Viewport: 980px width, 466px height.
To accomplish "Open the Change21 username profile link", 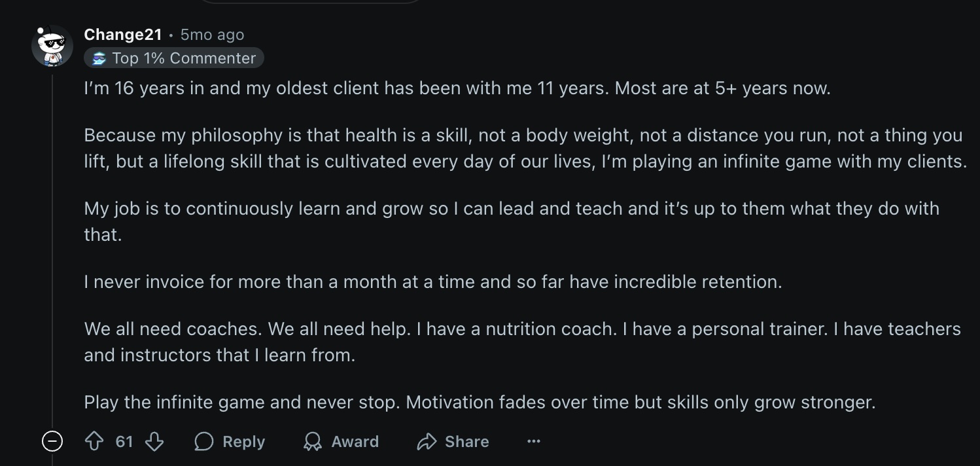I will click(123, 35).
